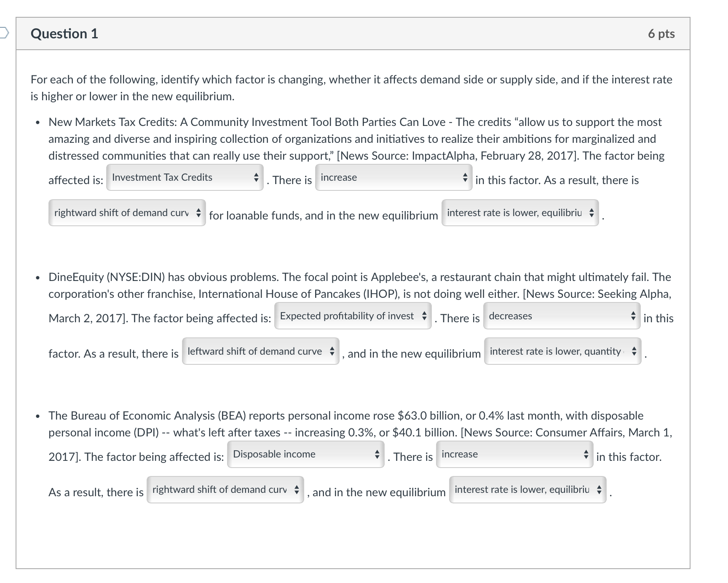Click the arrow icon on the leftward shift select
Image resolution: width=728 pixels, height=583 pixels.
(x=332, y=351)
